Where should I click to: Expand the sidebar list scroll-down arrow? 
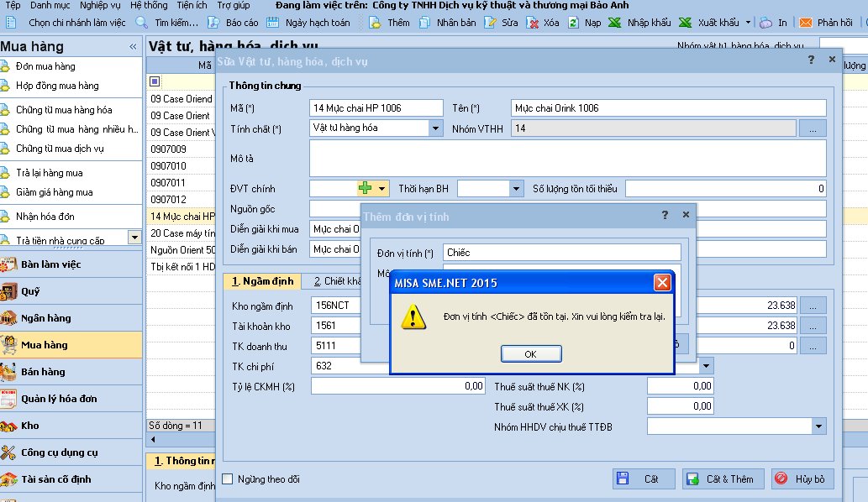point(134,238)
